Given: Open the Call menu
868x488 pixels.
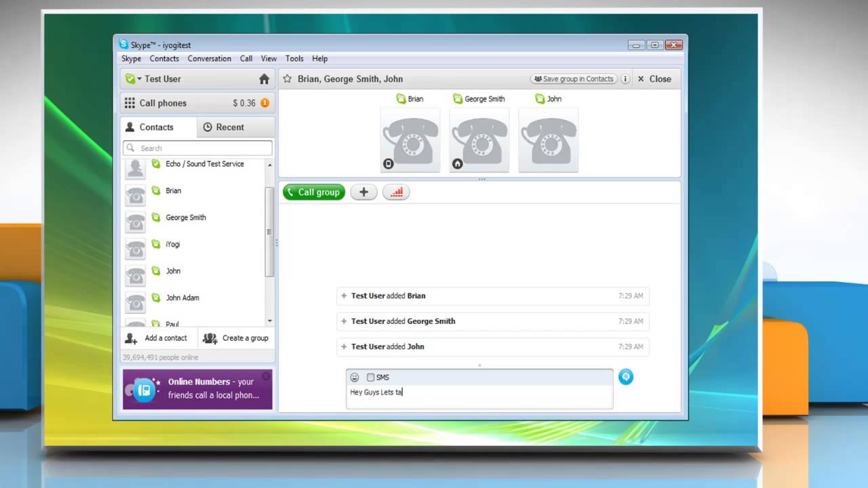Looking at the screenshot, I should click(x=246, y=59).
